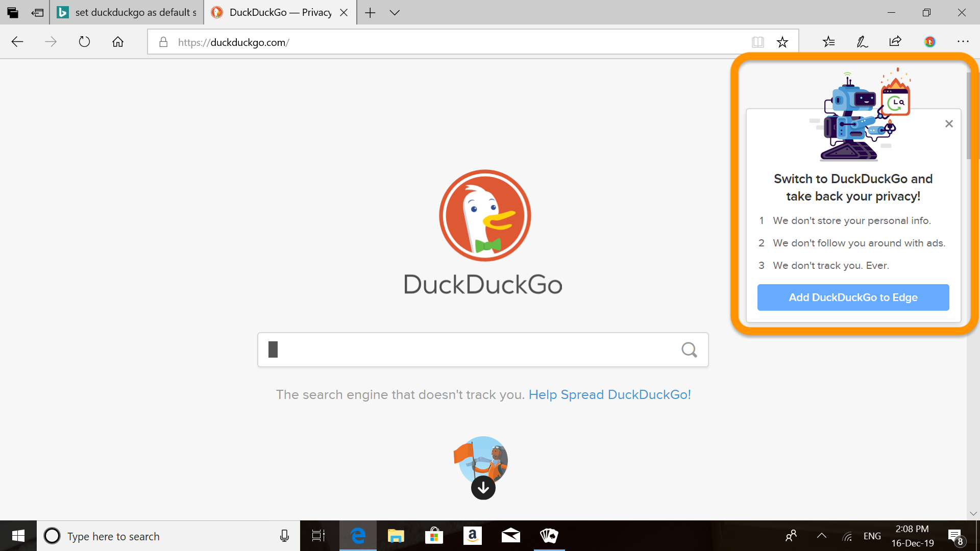Open the Favorites hub icon
This screenshot has width=980, height=551.
(829, 42)
